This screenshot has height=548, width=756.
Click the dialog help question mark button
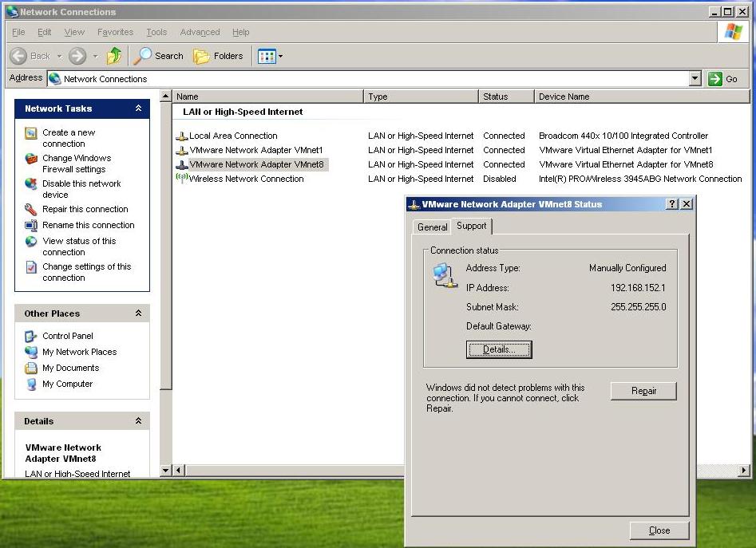(x=672, y=204)
